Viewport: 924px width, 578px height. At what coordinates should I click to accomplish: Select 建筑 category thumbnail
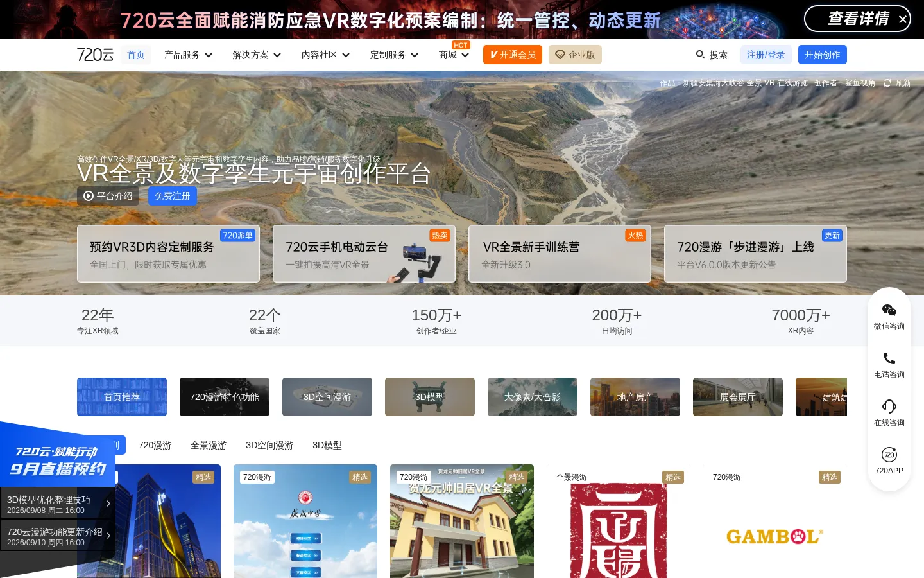click(x=821, y=397)
